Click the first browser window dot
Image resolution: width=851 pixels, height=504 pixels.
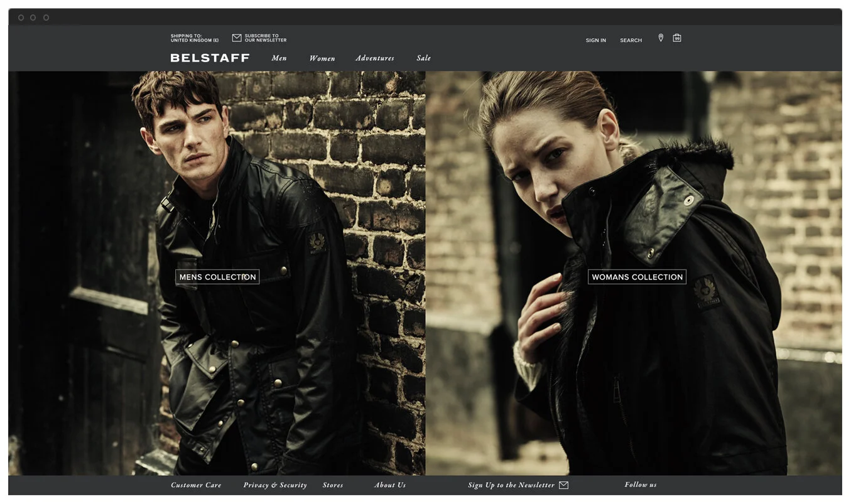click(x=21, y=18)
